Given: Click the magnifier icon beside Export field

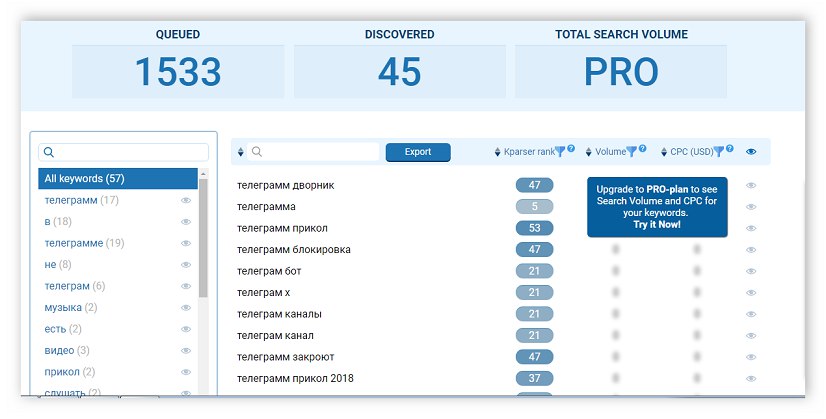Looking at the screenshot, I should click(x=257, y=152).
